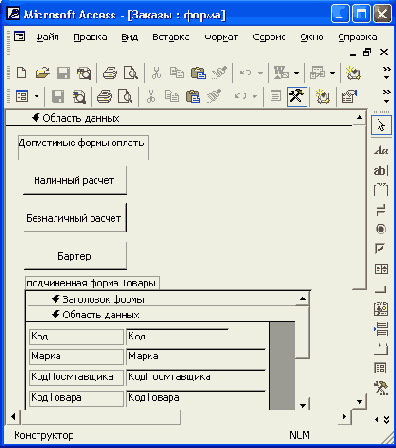Click the main form vertical scroll down arrow

click(x=359, y=402)
